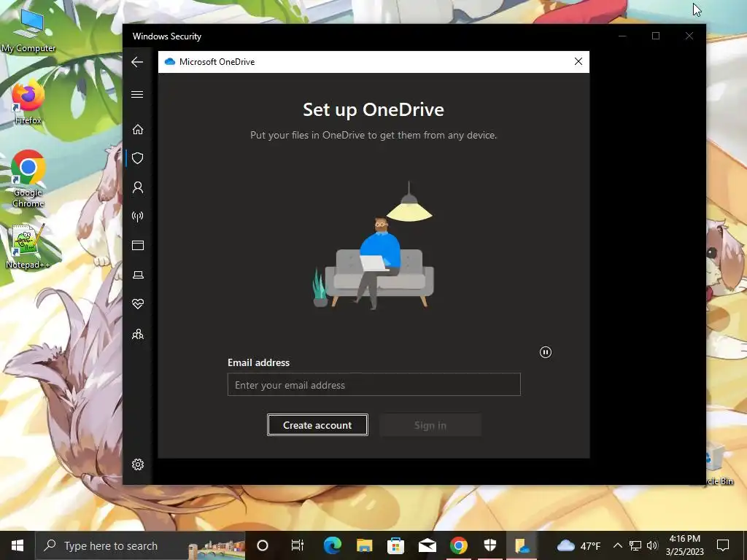The width and height of the screenshot is (747, 560).
Task: Close the Windows Security window
Action: point(689,36)
